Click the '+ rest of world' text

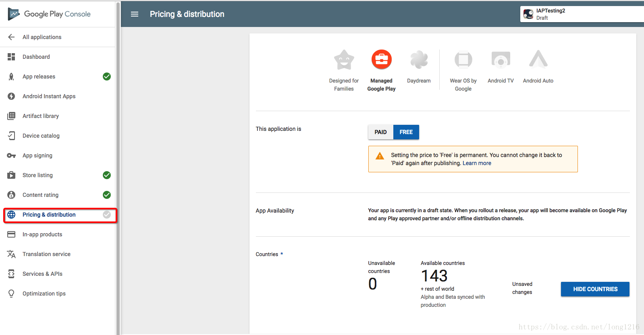coord(437,289)
